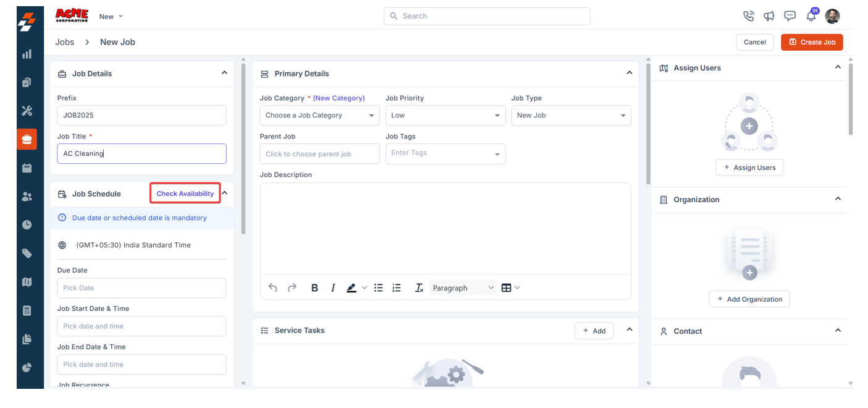Screen dimensions: 868x408
Task: Click the Add Organization button
Action: tap(749, 299)
